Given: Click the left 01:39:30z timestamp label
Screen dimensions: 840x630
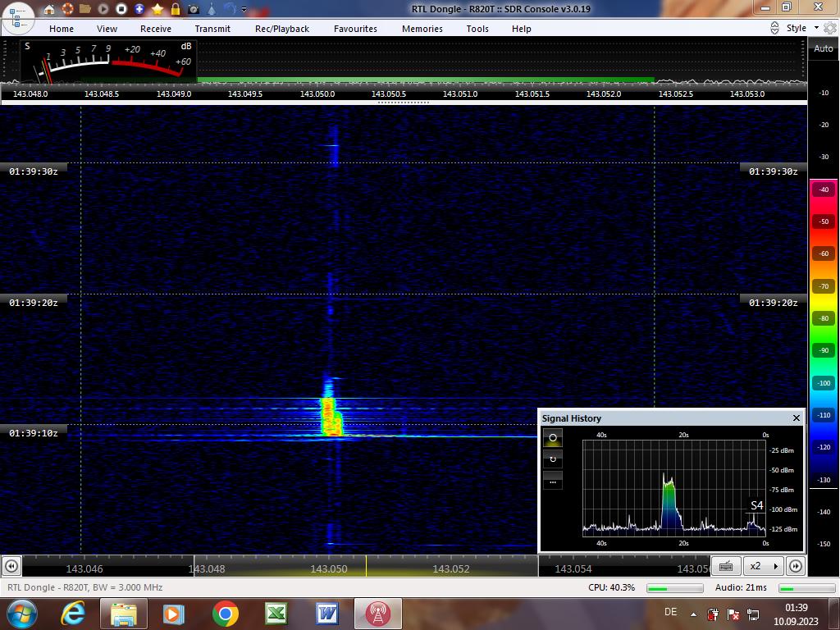Looking at the screenshot, I should [x=33, y=171].
